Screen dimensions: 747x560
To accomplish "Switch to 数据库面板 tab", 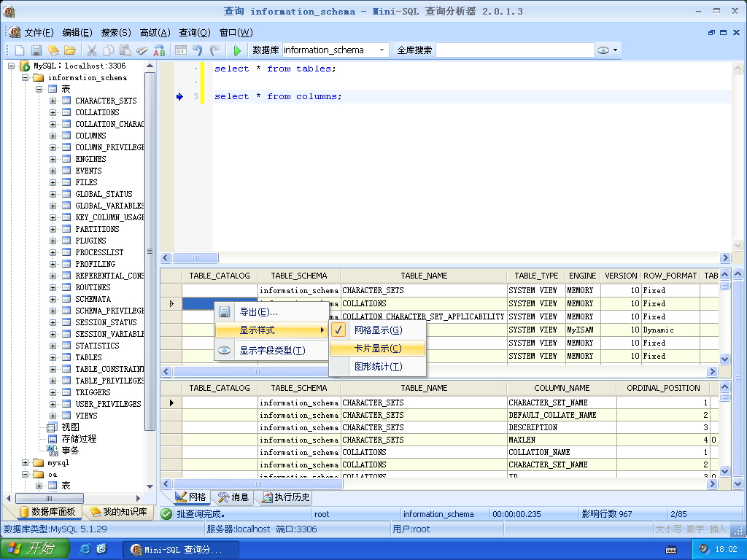I will (47, 512).
